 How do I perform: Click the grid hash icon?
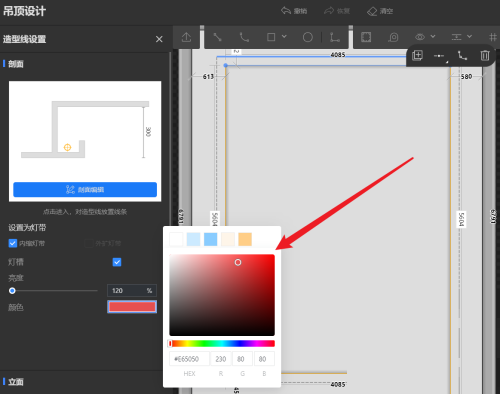coord(492,37)
